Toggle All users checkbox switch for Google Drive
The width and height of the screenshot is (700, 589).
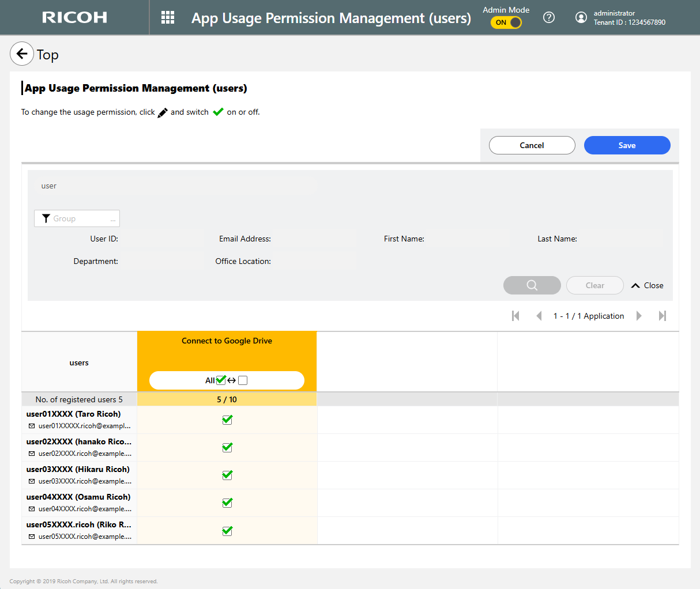(x=227, y=380)
